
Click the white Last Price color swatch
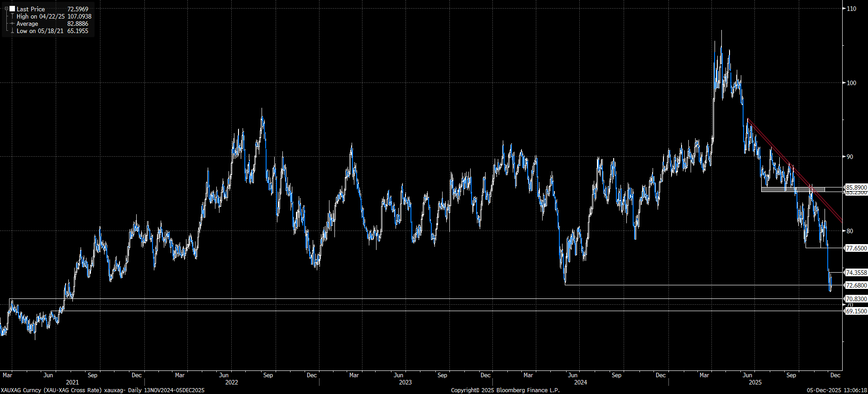tap(12, 9)
